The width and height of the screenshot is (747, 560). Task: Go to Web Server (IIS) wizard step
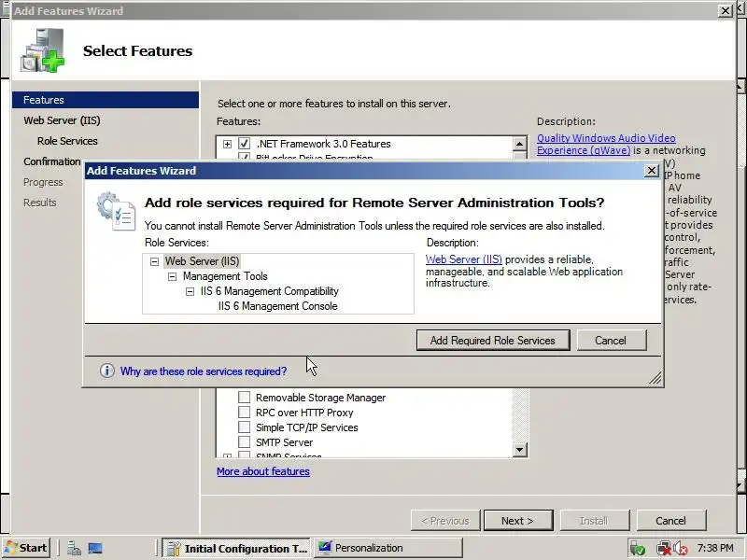62,120
